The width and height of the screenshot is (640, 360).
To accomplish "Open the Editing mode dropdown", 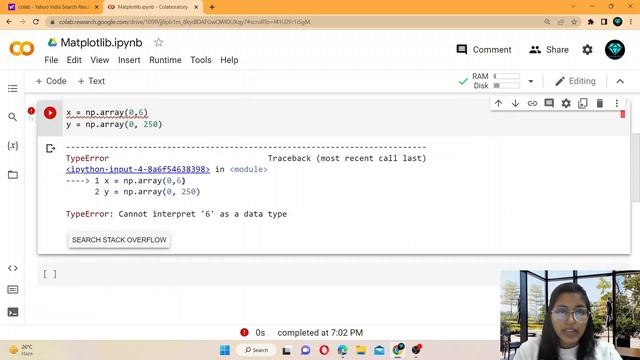I will (x=575, y=81).
